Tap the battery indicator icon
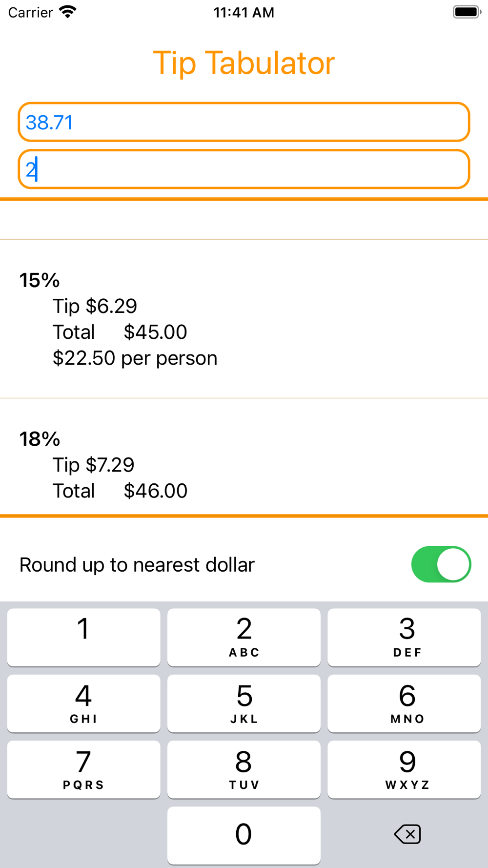This screenshot has width=488, height=868. pos(467,12)
